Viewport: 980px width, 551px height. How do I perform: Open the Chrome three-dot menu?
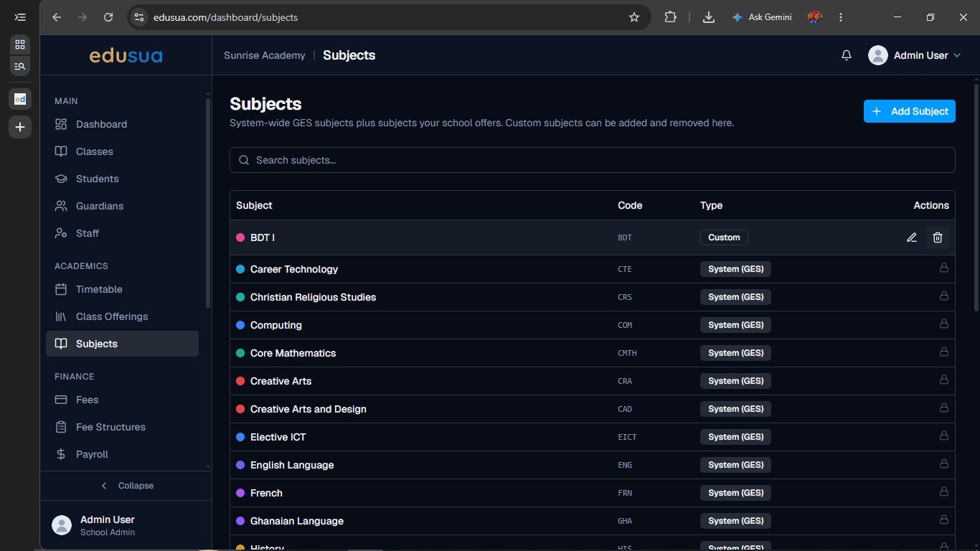(x=841, y=17)
